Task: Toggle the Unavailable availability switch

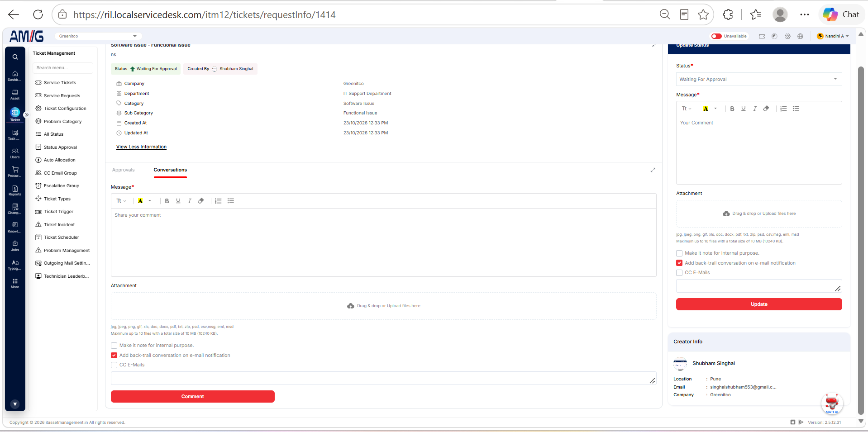Action: pos(716,36)
